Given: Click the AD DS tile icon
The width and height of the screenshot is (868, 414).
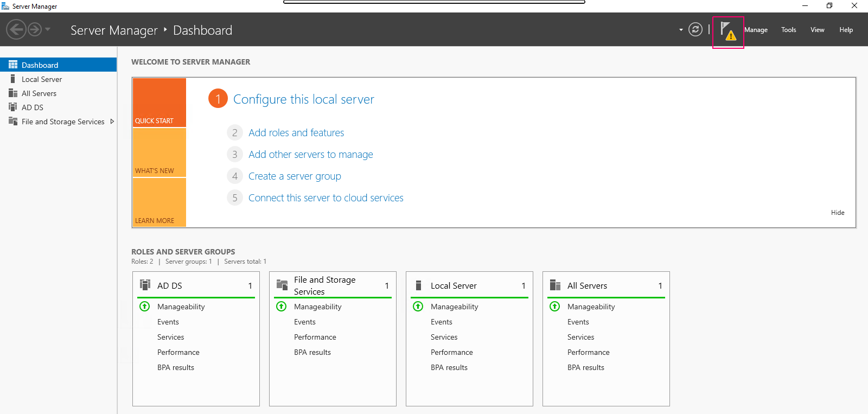Looking at the screenshot, I should click(x=145, y=285).
